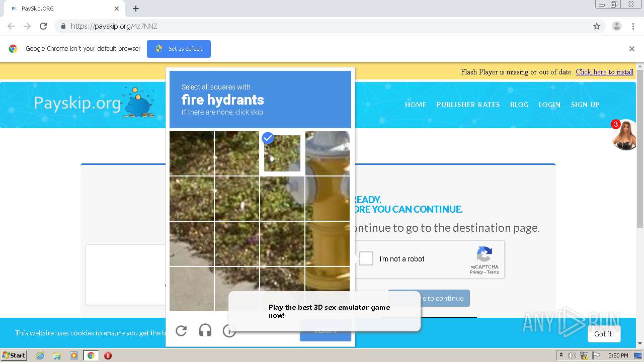Reload the captcha challenge
Screen dimensions: 644x362
click(x=181, y=330)
